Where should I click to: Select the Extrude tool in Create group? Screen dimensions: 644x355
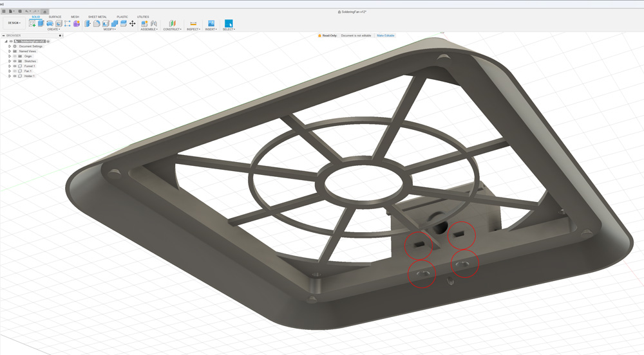41,24
